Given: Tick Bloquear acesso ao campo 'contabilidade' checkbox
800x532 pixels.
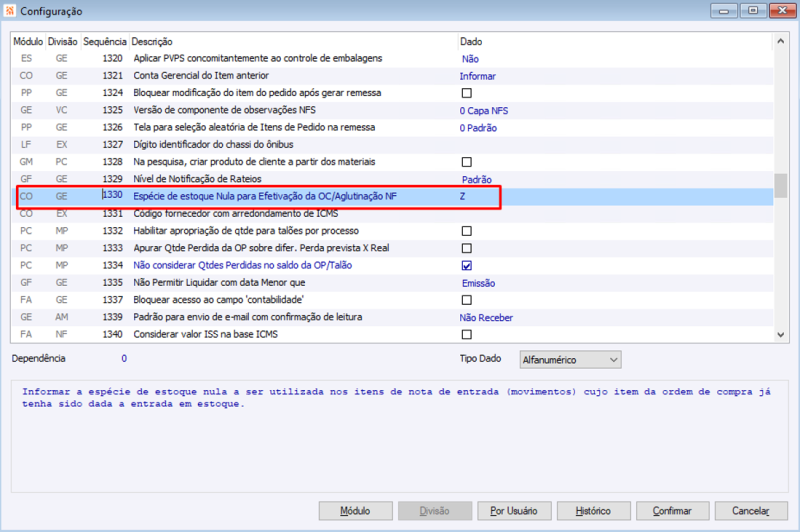Looking at the screenshot, I should [466, 300].
